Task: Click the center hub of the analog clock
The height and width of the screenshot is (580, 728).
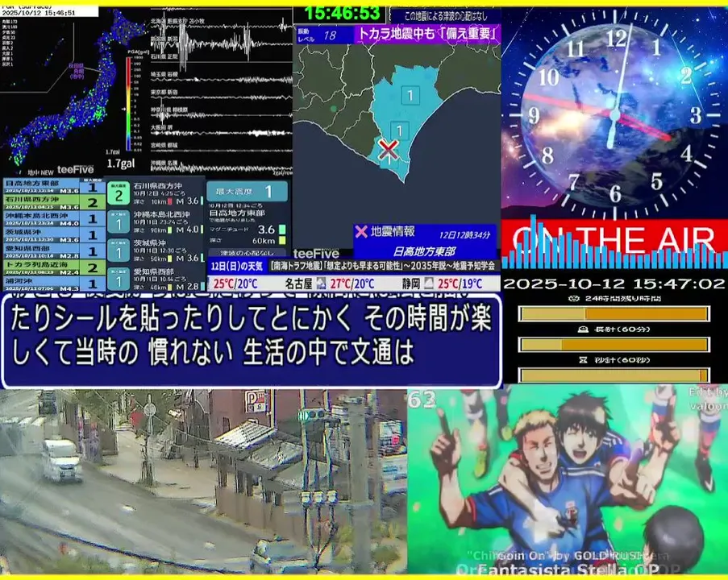Action: tap(614, 115)
